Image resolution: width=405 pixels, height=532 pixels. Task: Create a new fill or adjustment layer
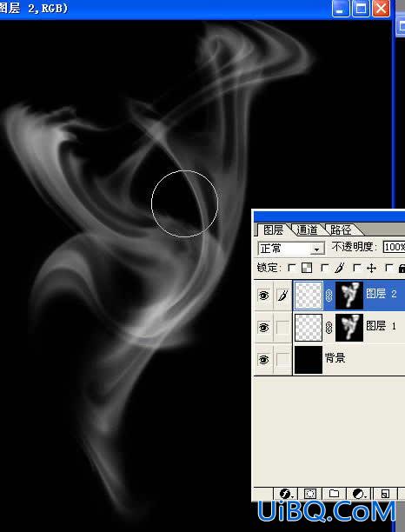click(359, 494)
